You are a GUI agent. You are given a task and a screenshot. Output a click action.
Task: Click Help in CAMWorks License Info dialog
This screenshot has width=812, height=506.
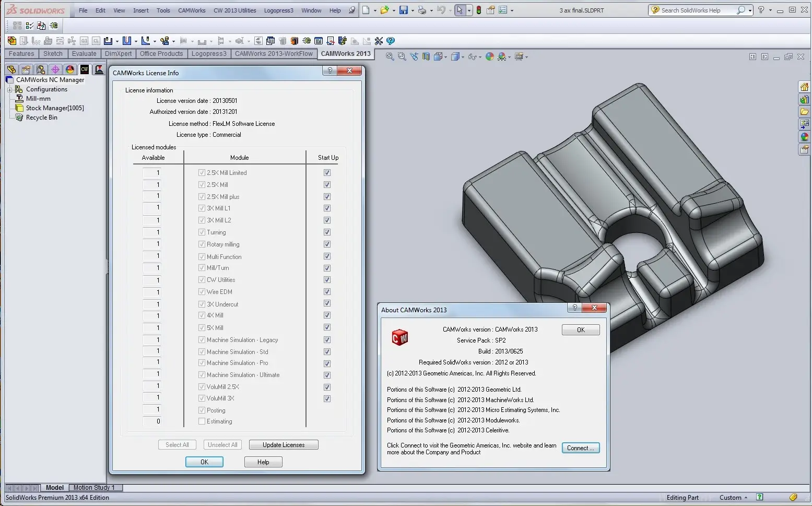263,462
